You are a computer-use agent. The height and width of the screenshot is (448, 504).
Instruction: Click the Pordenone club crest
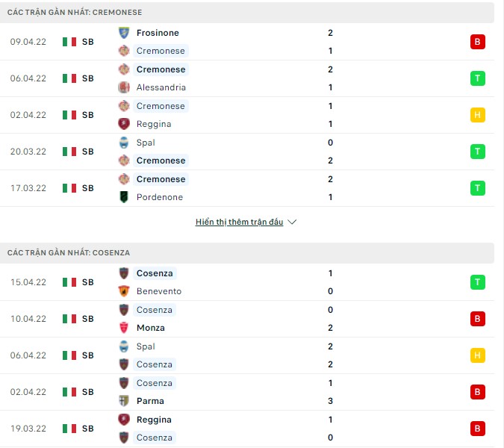point(124,197)
